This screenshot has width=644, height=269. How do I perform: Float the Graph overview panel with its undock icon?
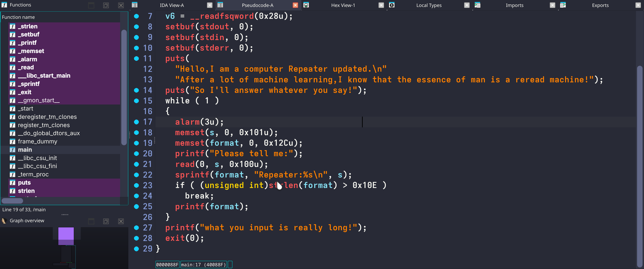[x=106, y=221]
